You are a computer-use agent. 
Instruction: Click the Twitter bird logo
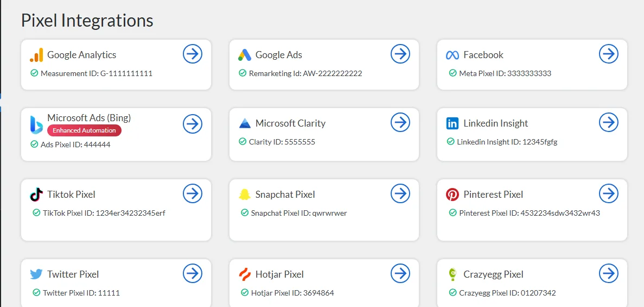[x=36, y=274]
